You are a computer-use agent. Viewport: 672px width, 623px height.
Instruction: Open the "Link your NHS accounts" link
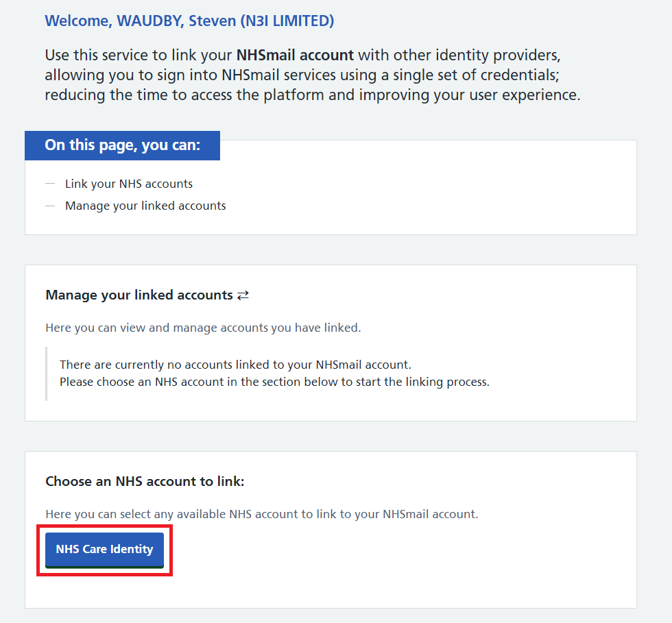pos(129,184)
